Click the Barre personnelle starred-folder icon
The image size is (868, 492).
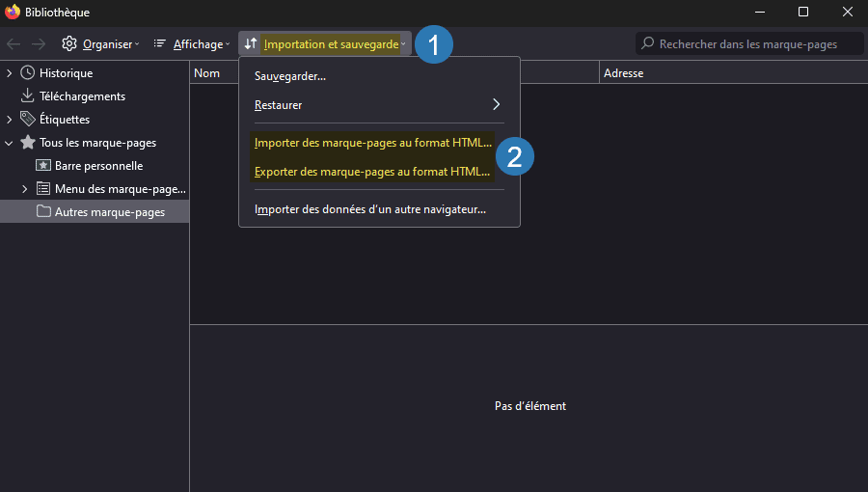[43, 166]
